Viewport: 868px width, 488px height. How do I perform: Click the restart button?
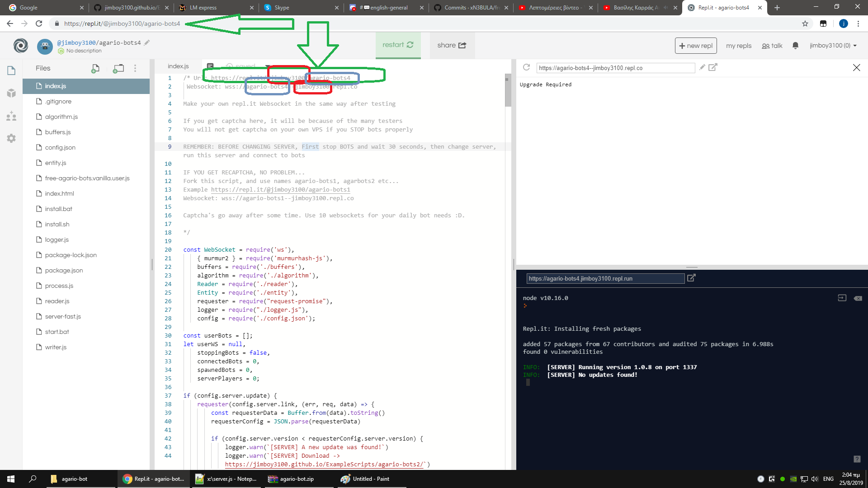(x=398, y=45)
